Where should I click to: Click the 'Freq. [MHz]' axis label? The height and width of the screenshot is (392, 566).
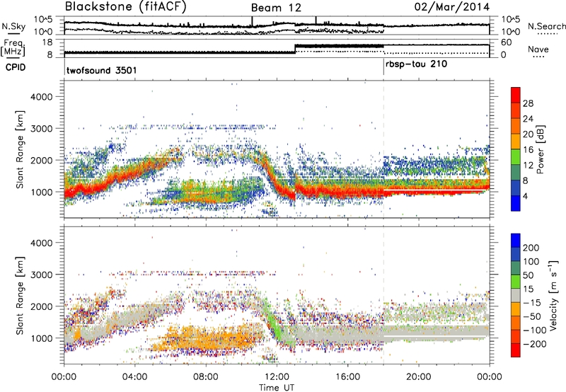[13, 47]
